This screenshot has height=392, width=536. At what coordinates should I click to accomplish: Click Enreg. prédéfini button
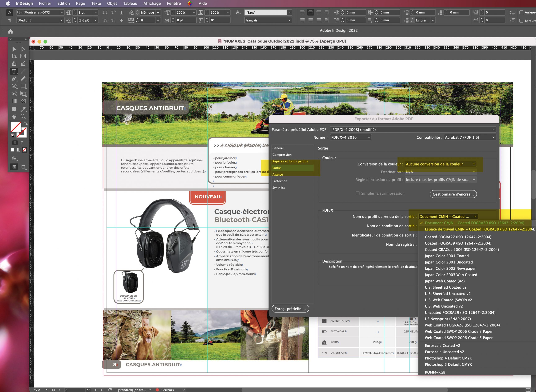pyautogui.click(x=290, y=309)
